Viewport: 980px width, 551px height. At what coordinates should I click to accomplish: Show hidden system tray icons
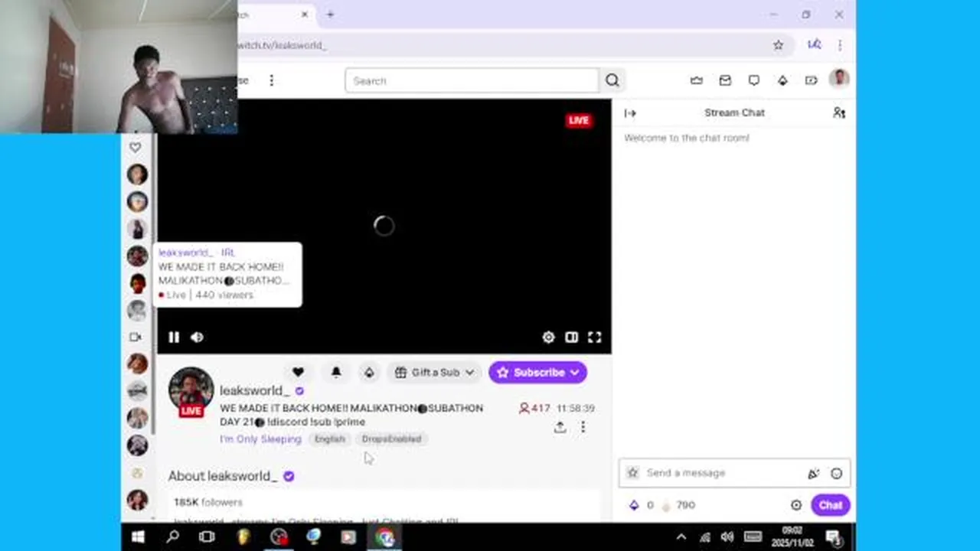[681, 537]
